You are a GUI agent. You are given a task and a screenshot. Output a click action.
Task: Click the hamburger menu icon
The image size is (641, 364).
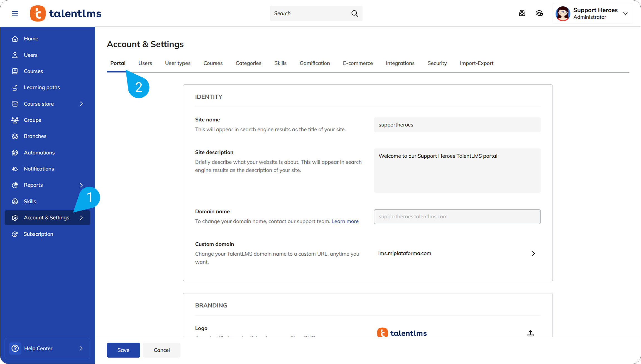15,13
